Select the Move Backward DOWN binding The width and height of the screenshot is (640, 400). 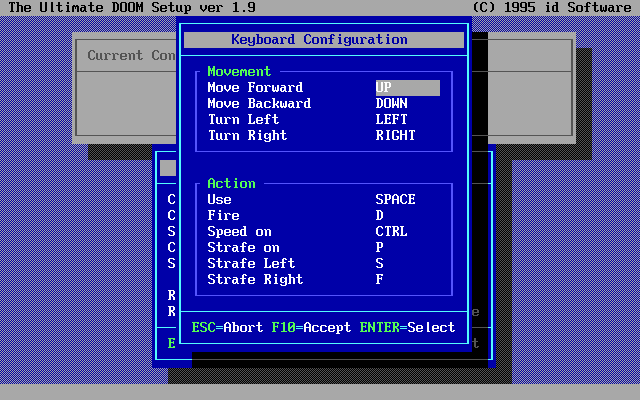pos(391,104)
